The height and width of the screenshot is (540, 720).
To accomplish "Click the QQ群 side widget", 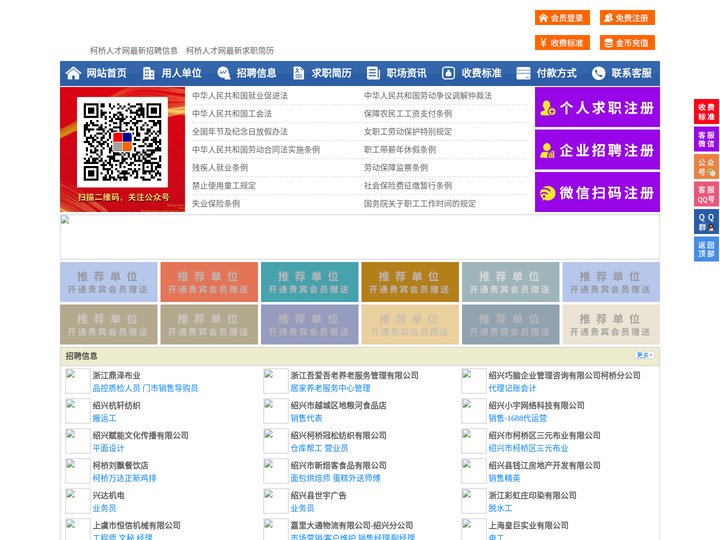I will (x=706, y=222).
